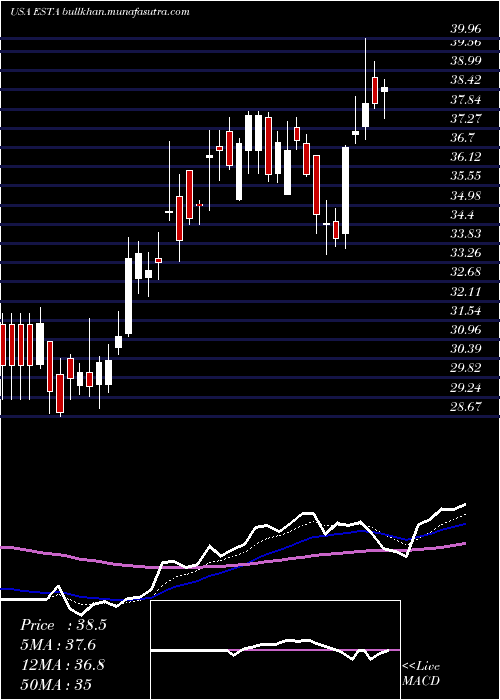Screen dimensions: 500x700
Task: Click inside the MACD inset chart box
Action: pyautogui.click(x=275, y=650)
